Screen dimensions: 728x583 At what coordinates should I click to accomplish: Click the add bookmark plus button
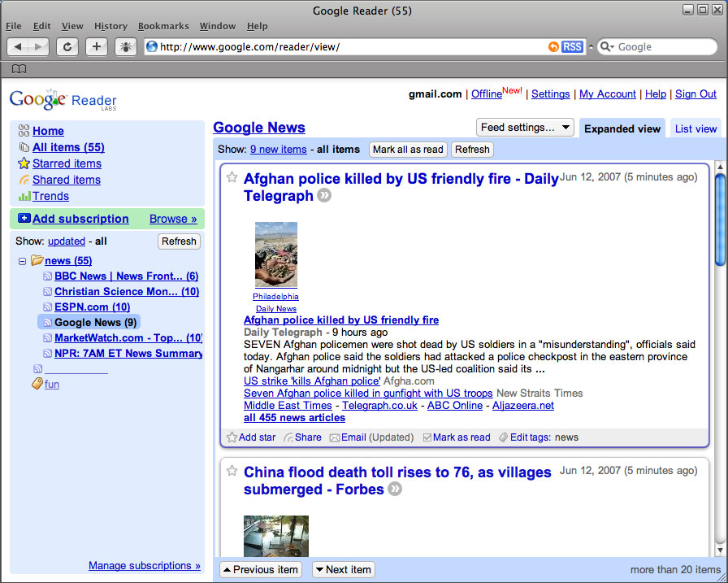coord(97,46)
